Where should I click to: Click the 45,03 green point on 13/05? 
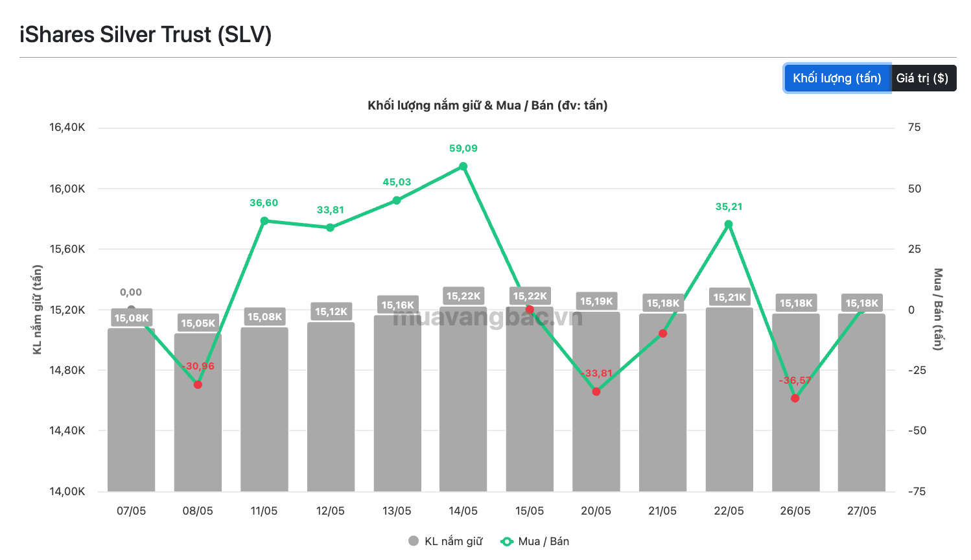pos(397,200)
